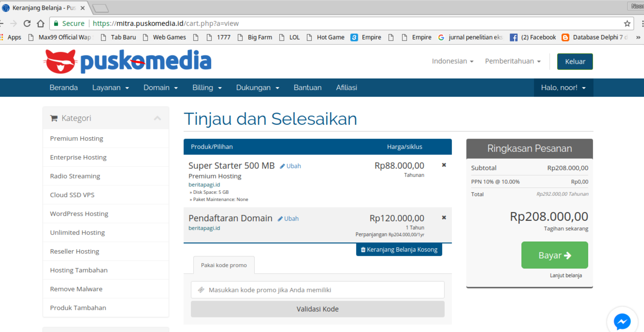
Task: Open the Indonesian language dropdown
Action: pos(452,61)
